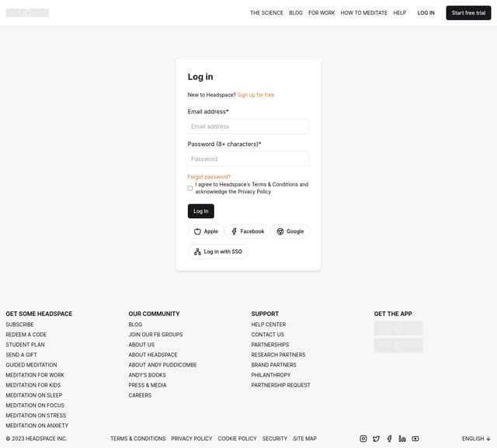Open Privacy Policy bottom link
The image size is (497, 448).
(192, 439)
